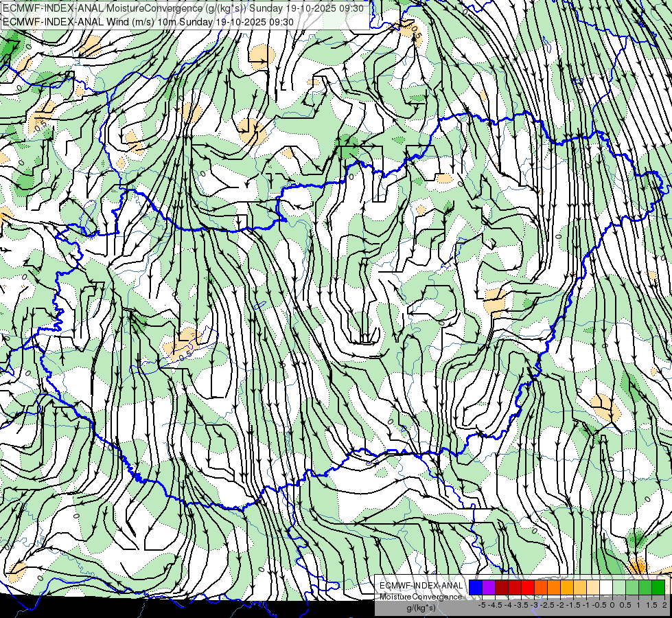The image size is (672, 618).
Task: Choose the light orange swatch left of -1
Action: [x=580, y=588]
